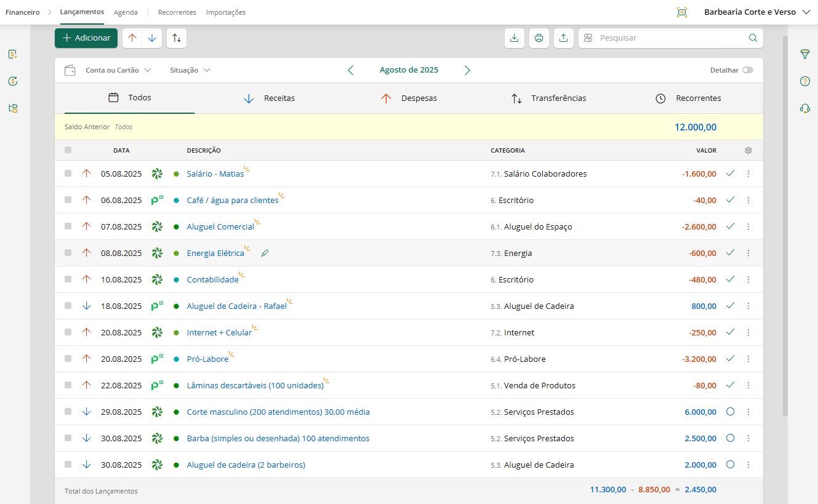The height and width of the screenshot is (504, 818).
Task: Click the 12.000,00 Saldo Anterior value
Action: pos(696,127)
